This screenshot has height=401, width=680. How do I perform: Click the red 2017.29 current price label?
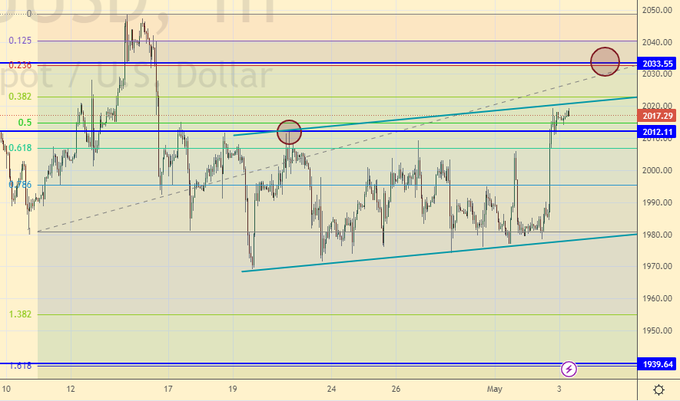(658, 117)
